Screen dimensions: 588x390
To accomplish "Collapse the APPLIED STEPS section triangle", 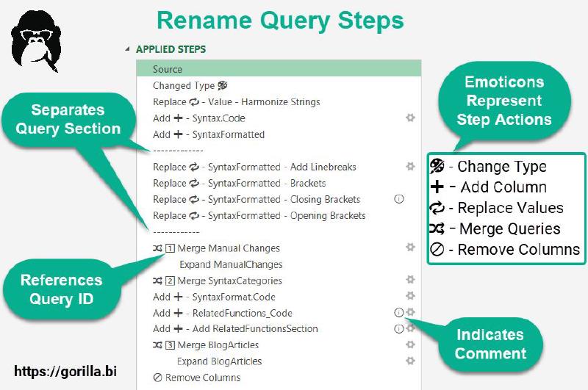I will (x=127, y=49).
